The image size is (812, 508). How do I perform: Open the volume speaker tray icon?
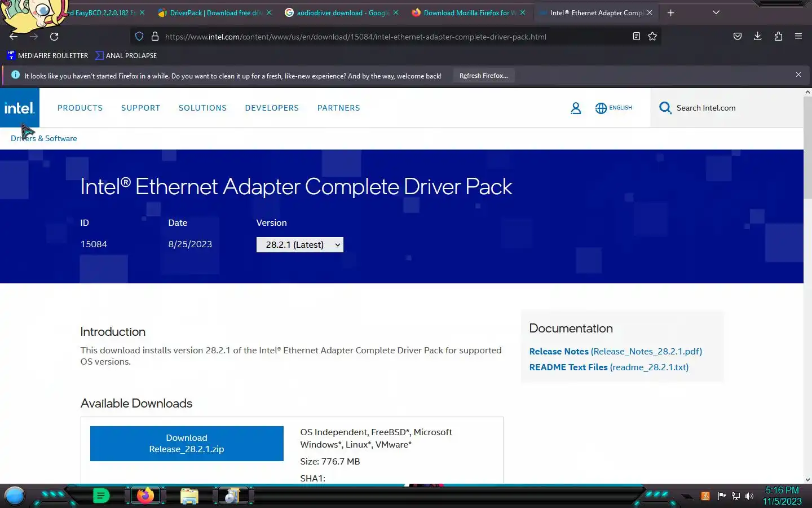pyautogui.click(x=749, y=496)
